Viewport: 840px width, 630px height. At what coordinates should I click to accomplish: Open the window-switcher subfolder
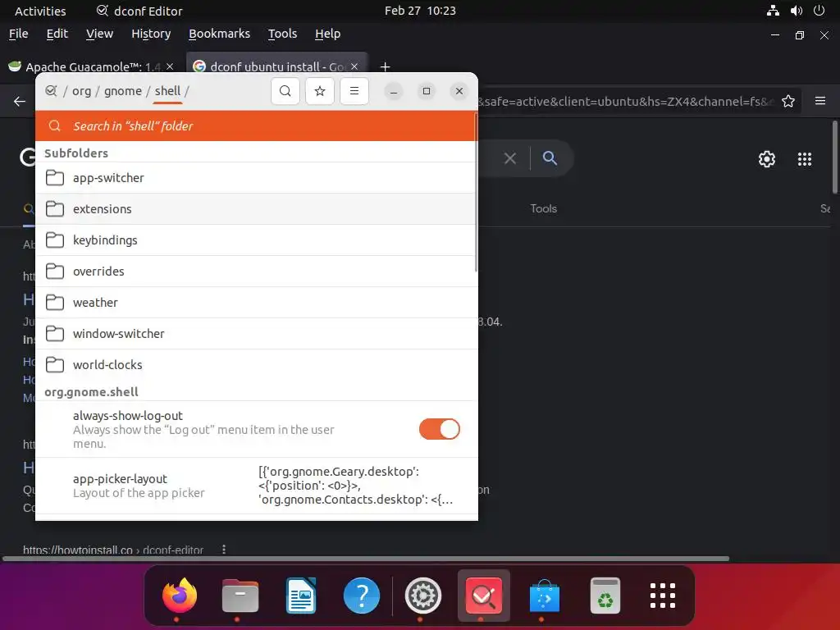coord(256,333)
